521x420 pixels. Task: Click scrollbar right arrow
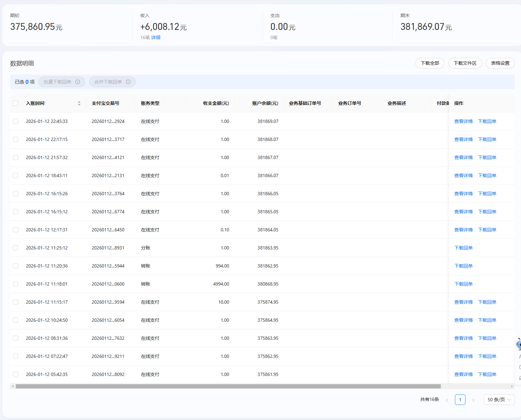(512, 386)
